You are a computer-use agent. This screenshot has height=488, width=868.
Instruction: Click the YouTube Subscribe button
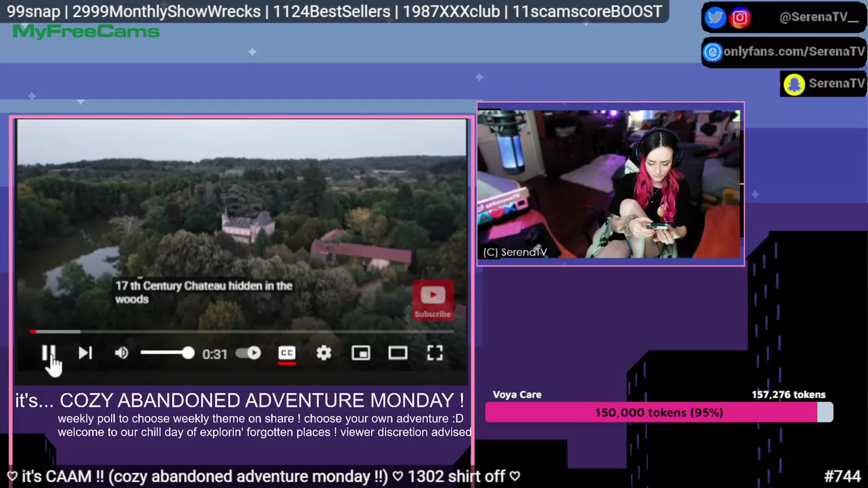pyautogui.click(x=433, y=300)
